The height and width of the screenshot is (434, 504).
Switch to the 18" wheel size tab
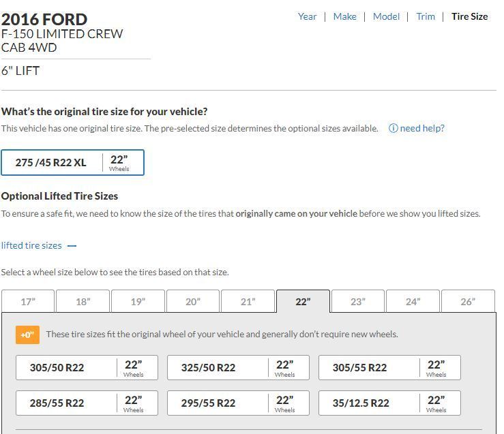pos(83,301)
